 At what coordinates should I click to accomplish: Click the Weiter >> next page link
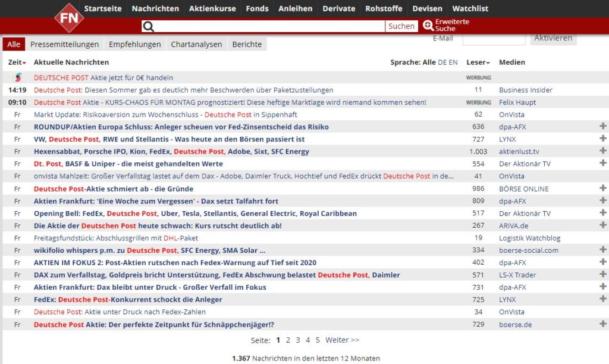(x=342, y=340)
